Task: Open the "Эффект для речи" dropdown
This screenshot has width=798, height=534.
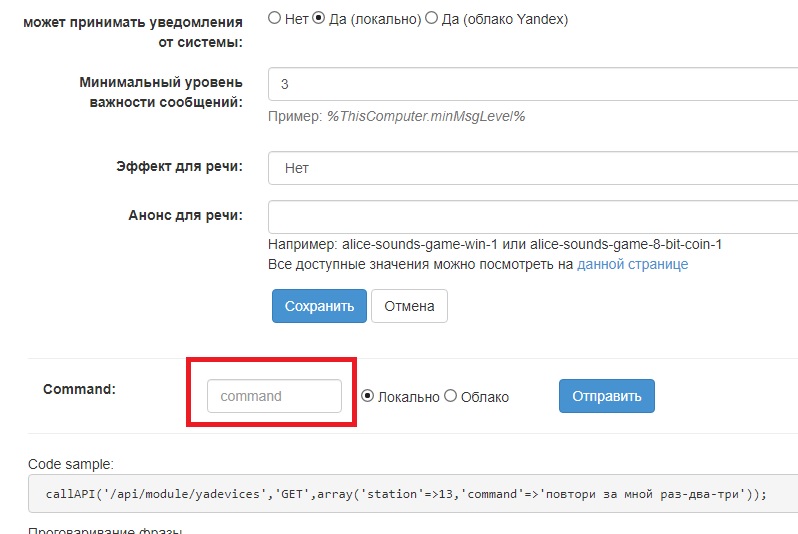Action: coord(533,168)
